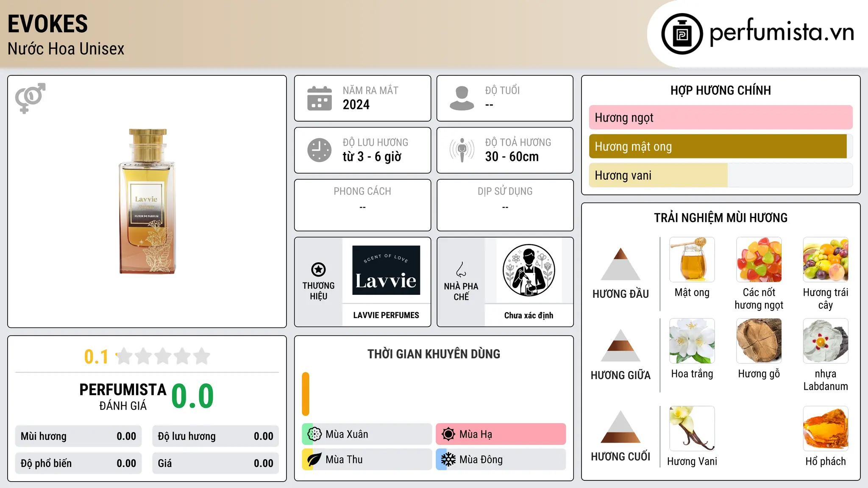Screen dimensions: 868x488
Task: Click the orange 0.1 rating number
Action: (x=96, y=357)
